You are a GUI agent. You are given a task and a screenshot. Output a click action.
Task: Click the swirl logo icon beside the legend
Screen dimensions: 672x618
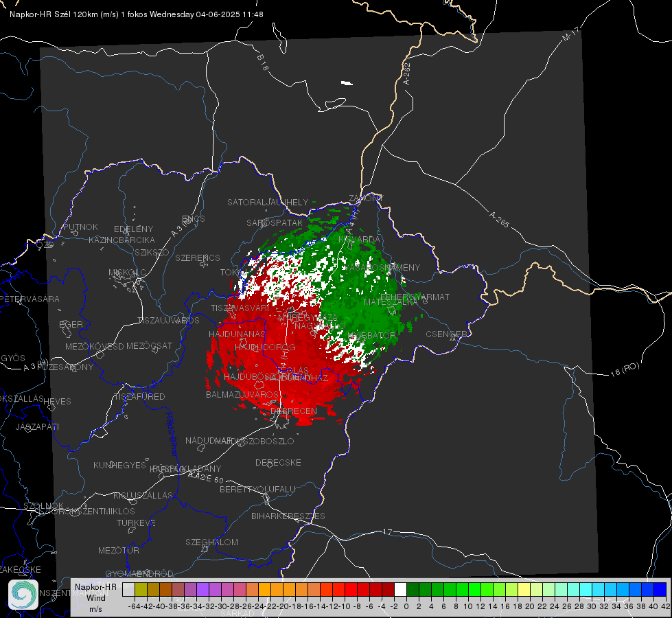coord(23,595)
